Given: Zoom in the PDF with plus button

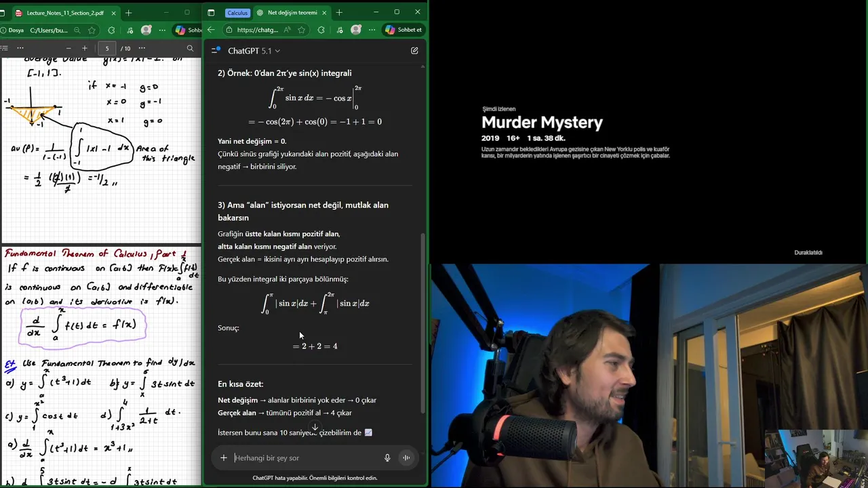Looking at the screenshot, I should (85, 48).
